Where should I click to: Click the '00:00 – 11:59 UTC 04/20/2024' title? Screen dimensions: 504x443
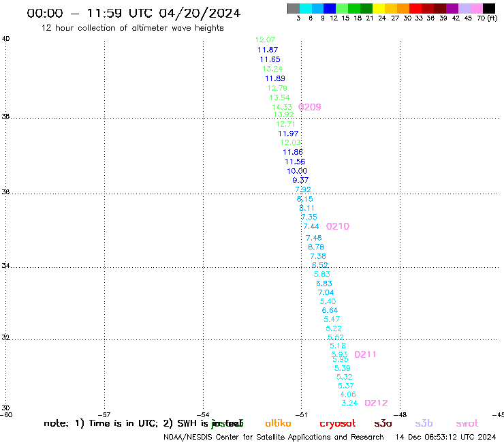click(x=133, y=14)
